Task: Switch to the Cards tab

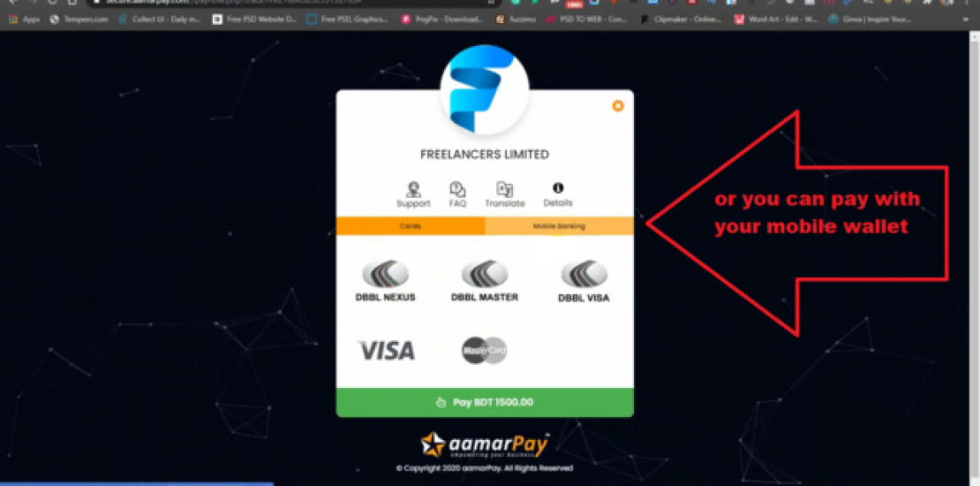Action: point(411,226)
